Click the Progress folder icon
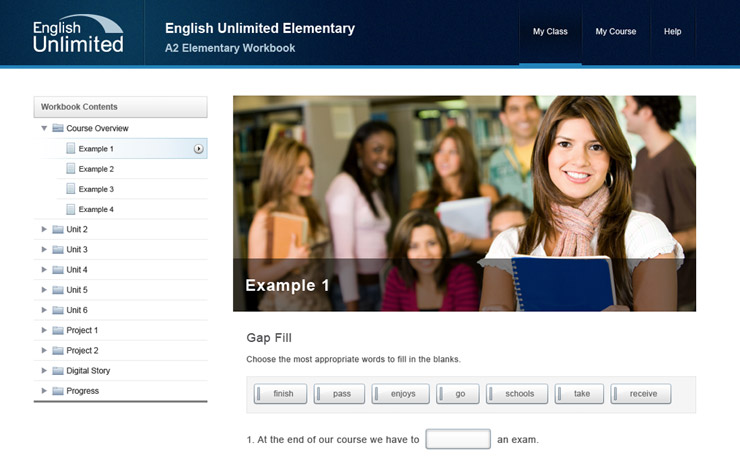This screenshot has width=740, height=460. pos(58,391)
